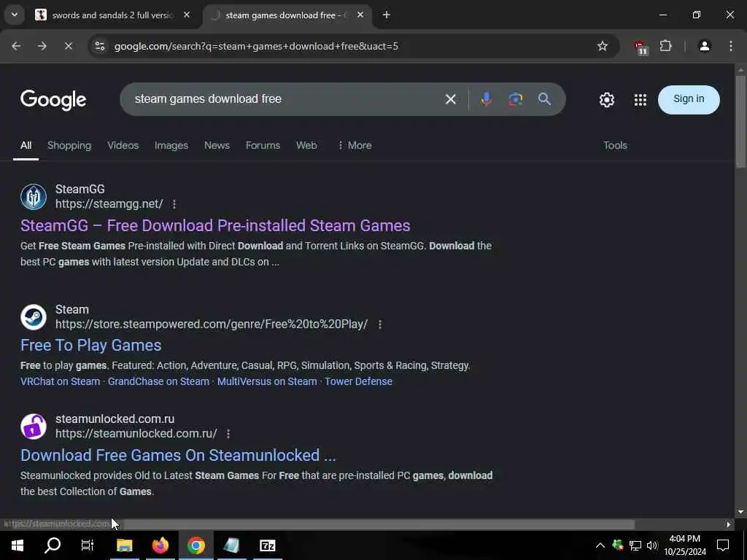This screenshot has width=747, height=560.
Task: Open search Tools options
Action: [x=615, y=146]
